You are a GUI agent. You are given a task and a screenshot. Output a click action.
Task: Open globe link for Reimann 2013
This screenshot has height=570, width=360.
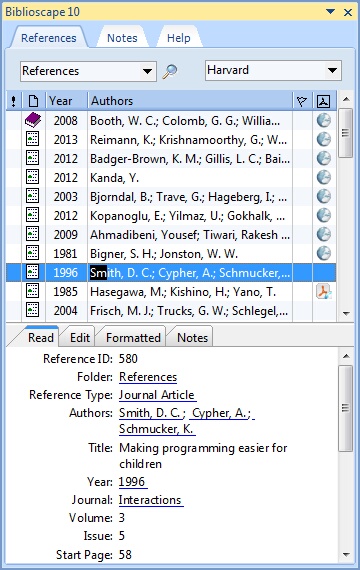tap(324, 139)
